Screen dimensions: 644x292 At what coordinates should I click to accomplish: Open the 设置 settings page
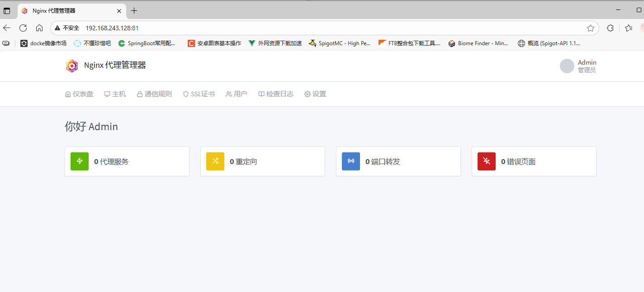[315, 94]
